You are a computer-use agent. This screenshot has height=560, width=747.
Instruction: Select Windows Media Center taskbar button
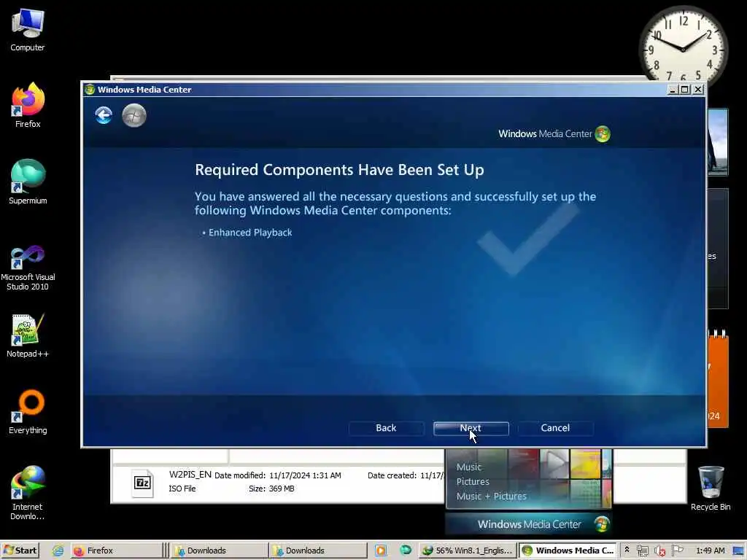tap(567, 551)
